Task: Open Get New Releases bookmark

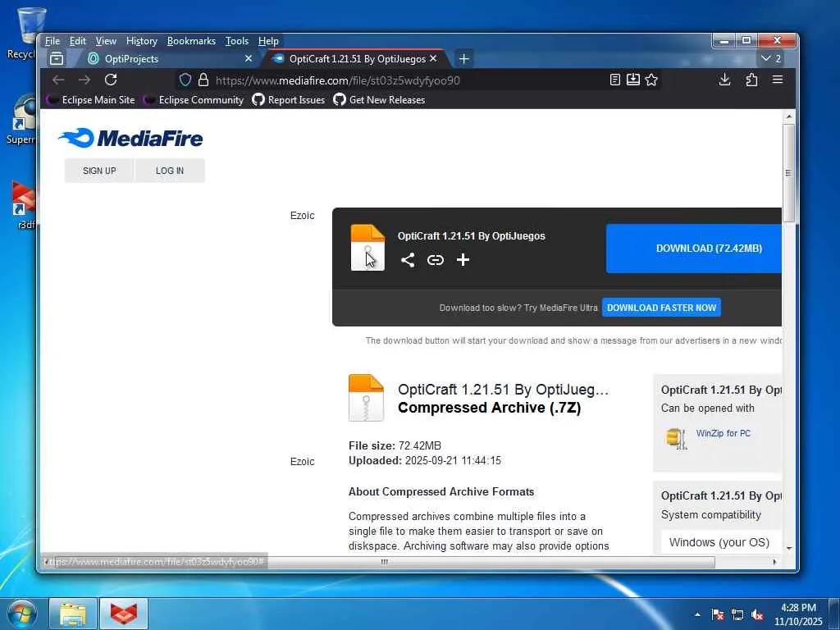Action: tap(379, 99)
